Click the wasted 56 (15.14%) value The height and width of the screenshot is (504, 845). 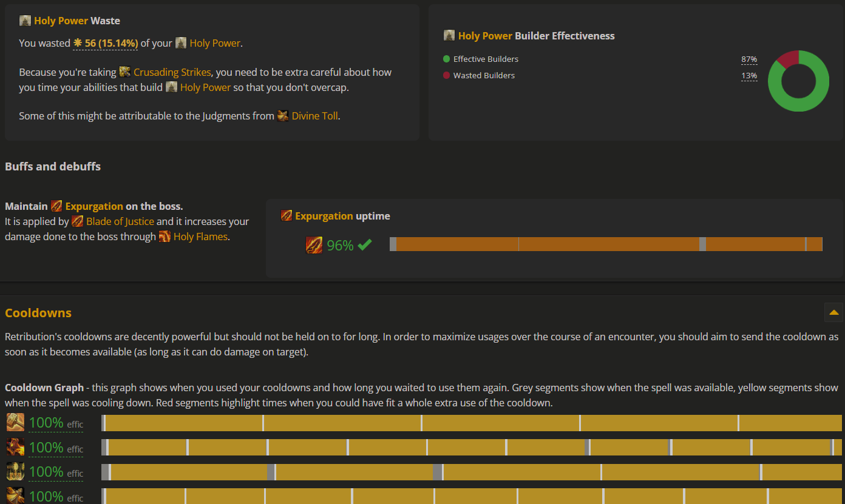pyautogui.click(x=106, y=43)
